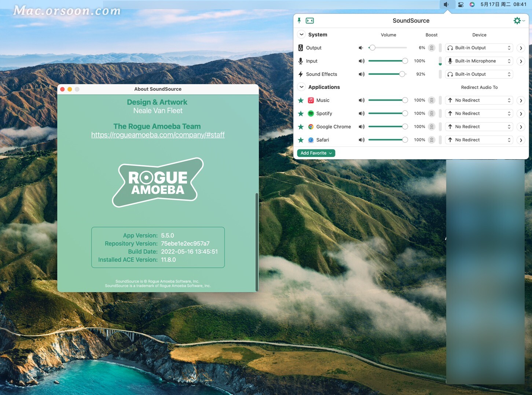
Task: Unfavorite Spotify using its star icon
Action: click(301, 113)
